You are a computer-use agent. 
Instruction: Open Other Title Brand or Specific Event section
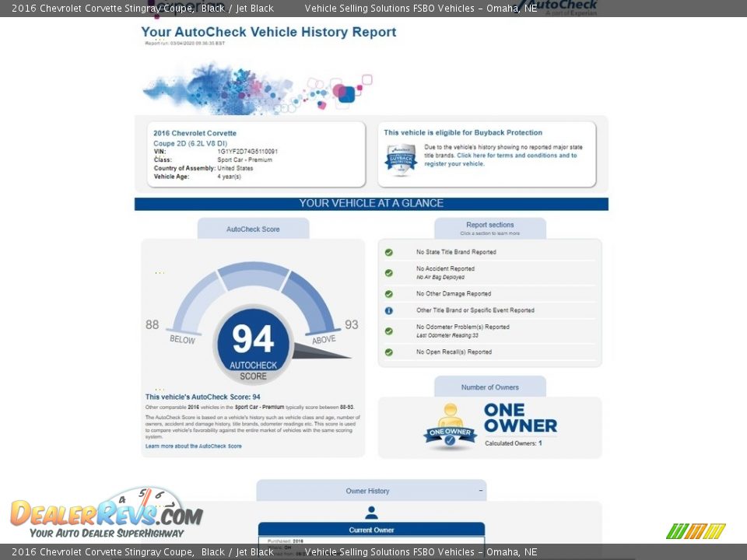tap(475, 310)
